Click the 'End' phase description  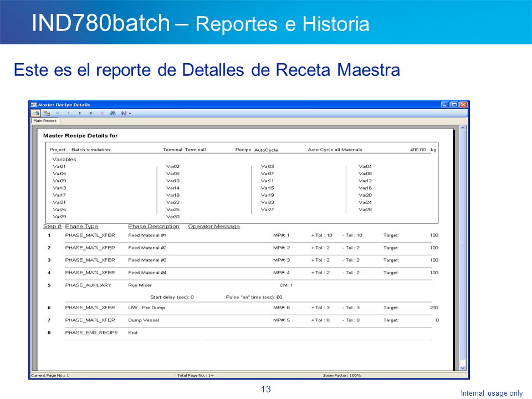coord(132,333)
